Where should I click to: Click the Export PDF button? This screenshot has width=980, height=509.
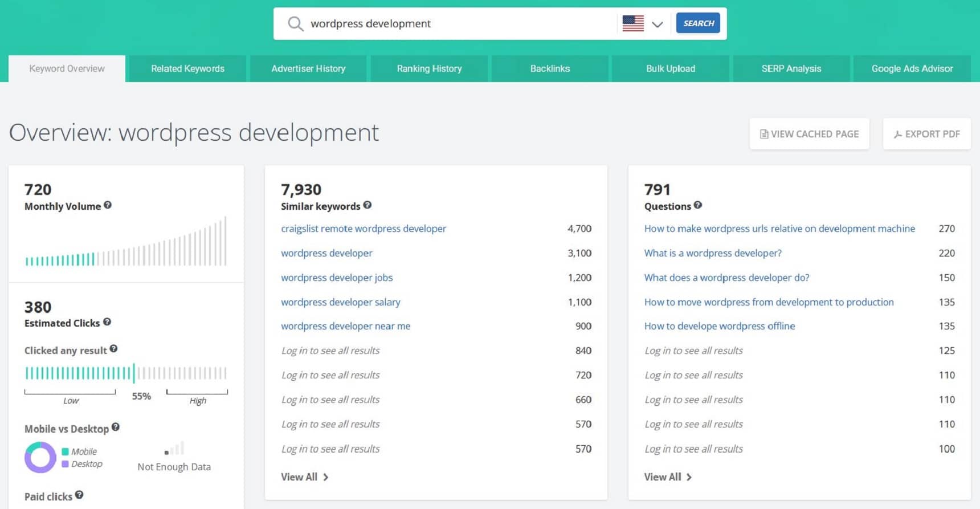pos(926,134)
